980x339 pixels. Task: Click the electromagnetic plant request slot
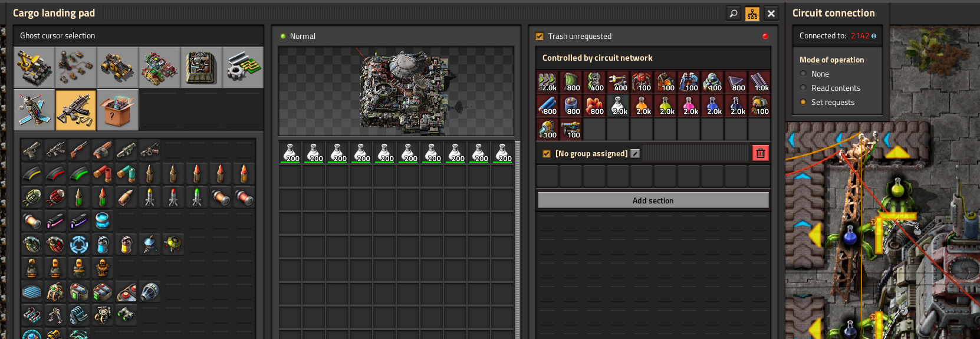tap(689, 82)
